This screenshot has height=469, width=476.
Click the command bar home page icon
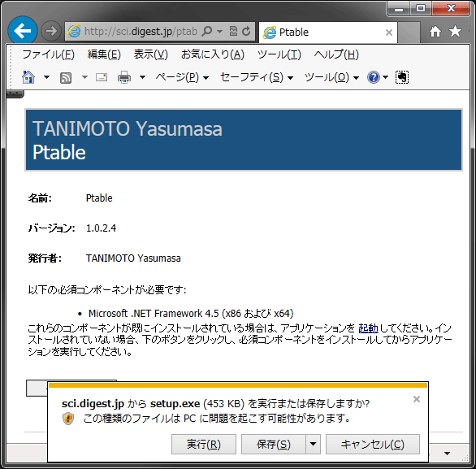[x=28, y=77]
